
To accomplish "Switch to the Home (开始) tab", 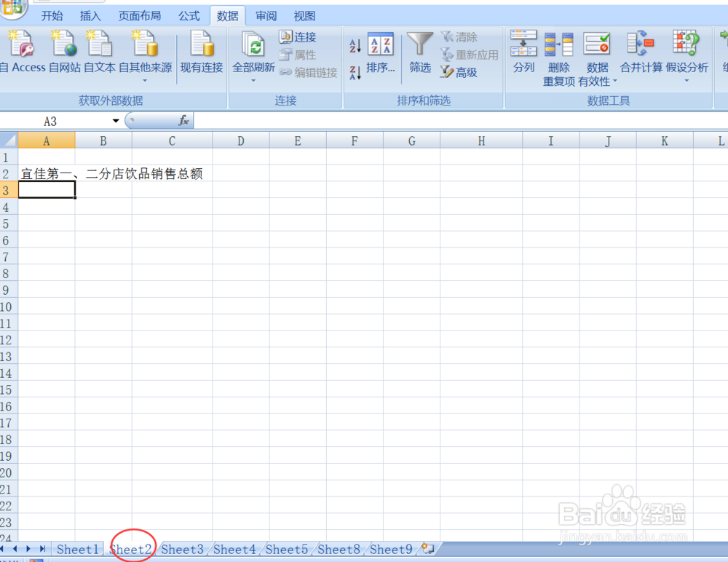I will (x=52, y=16).
